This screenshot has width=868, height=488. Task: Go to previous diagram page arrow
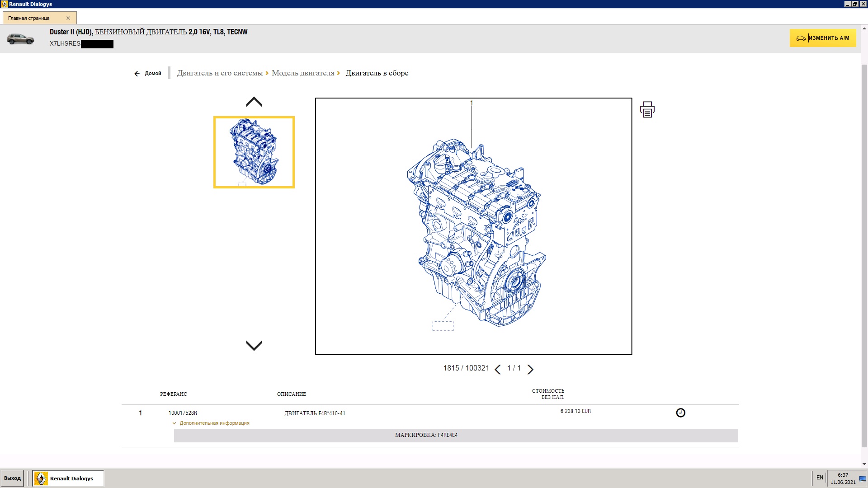pos(498,370)
